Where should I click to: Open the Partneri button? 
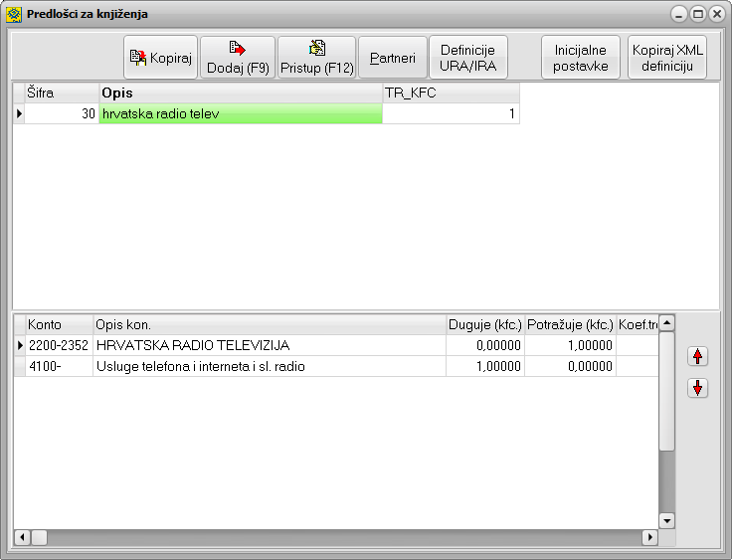(x=392, y=58)
